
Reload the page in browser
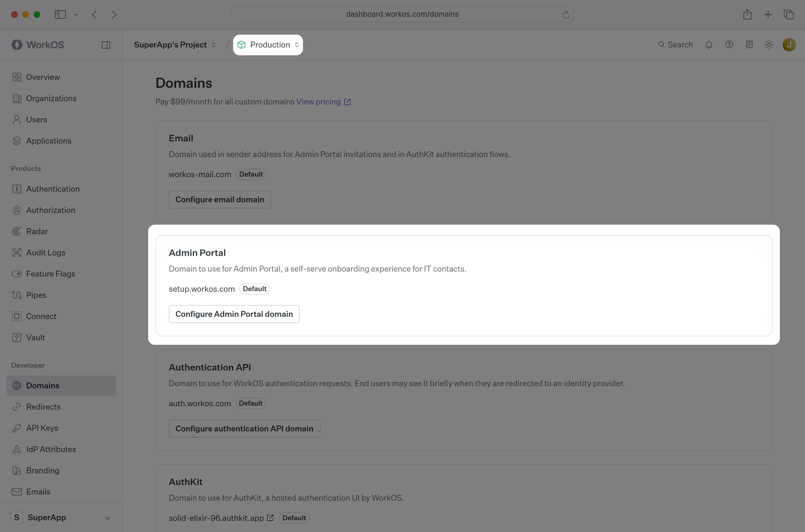pos(566,15)
